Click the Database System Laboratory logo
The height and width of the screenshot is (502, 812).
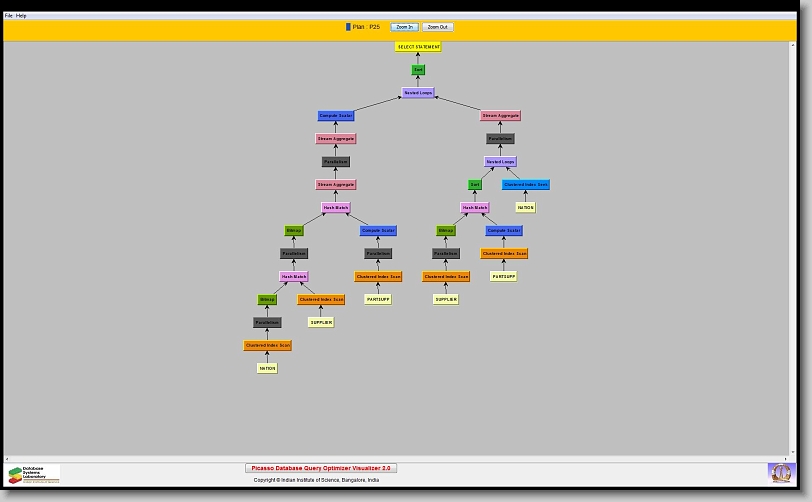coord(34,474)
